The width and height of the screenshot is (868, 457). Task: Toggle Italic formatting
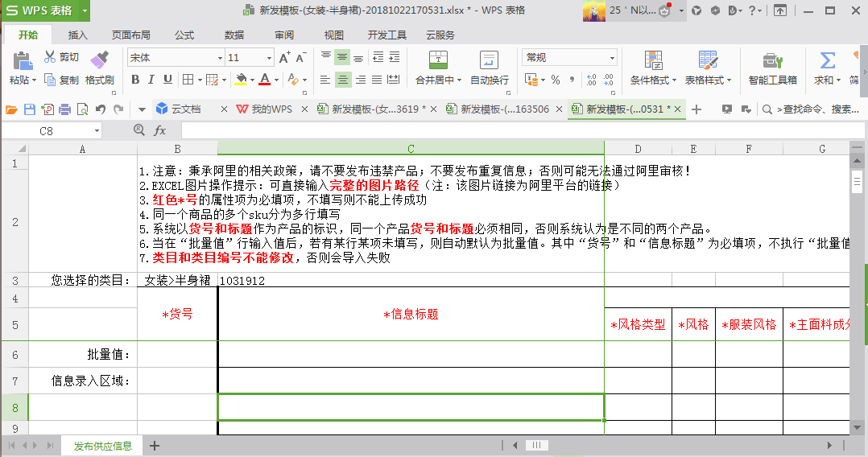pos(151,80)
